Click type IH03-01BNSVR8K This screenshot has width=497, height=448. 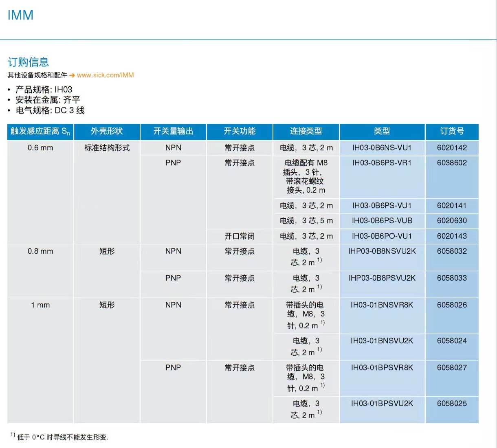(x=382, y=305)
